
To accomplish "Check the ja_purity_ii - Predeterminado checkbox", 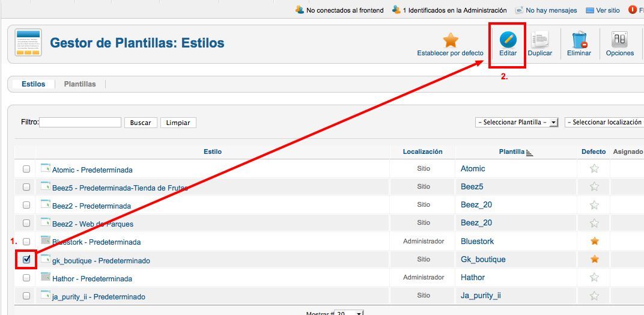I will (26, 296).
